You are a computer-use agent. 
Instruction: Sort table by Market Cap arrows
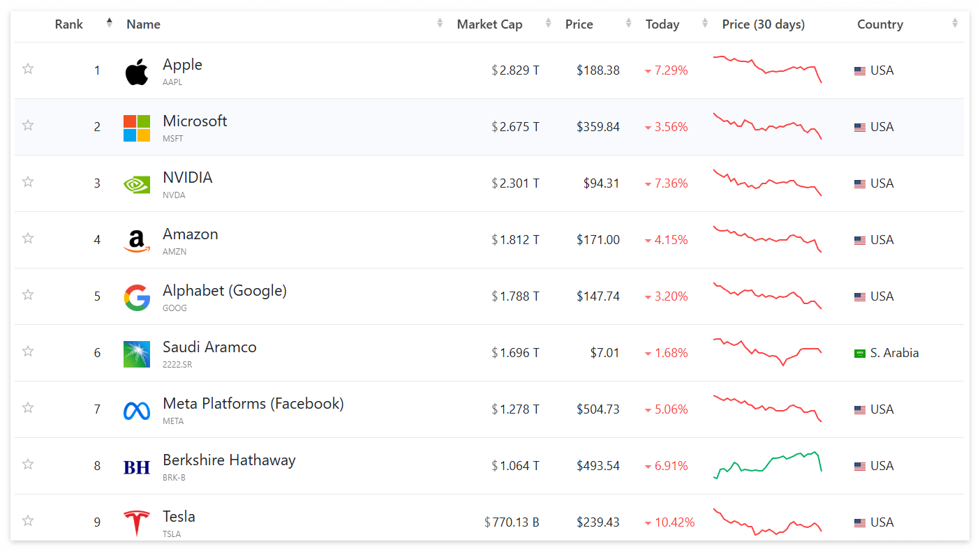(549, 23)
